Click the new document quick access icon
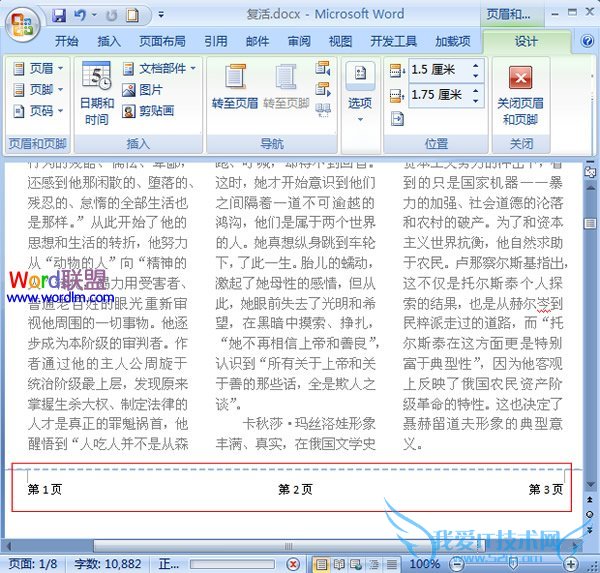The image size is (600, 573). (x=133, y=15)
